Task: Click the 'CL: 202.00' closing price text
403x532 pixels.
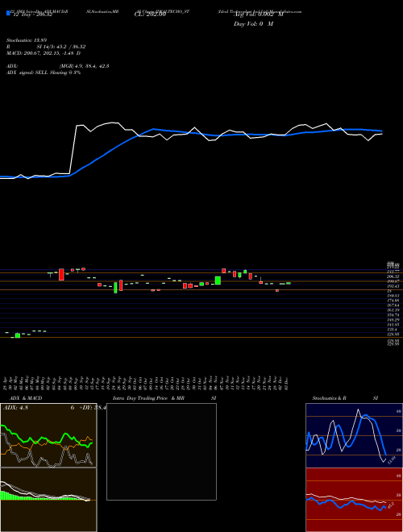Action: coord(150,15)
